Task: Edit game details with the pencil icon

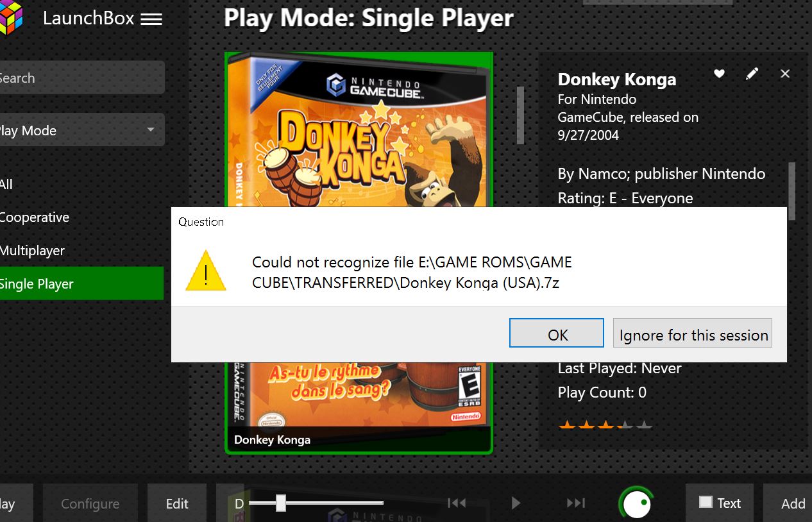Action: click(752, 74)
